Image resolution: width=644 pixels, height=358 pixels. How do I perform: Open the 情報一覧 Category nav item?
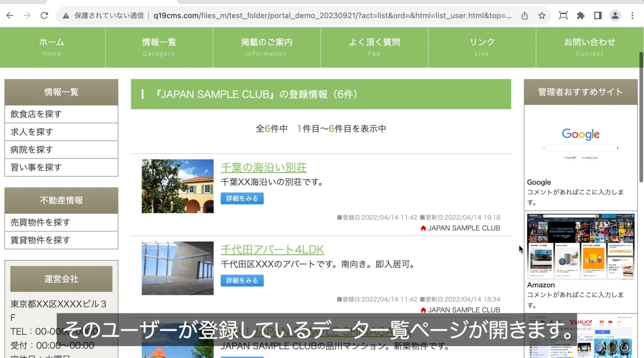point(159,47)
